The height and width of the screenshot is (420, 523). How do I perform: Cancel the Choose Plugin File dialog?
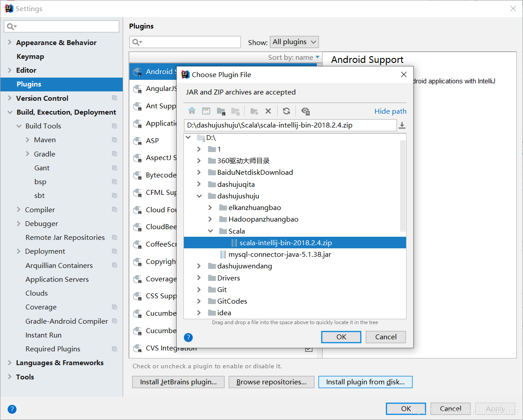point(386,337)
